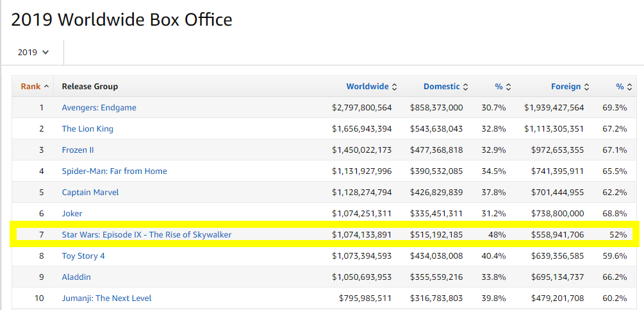Select domestic value $515,192,185

[x=436, y=235]
